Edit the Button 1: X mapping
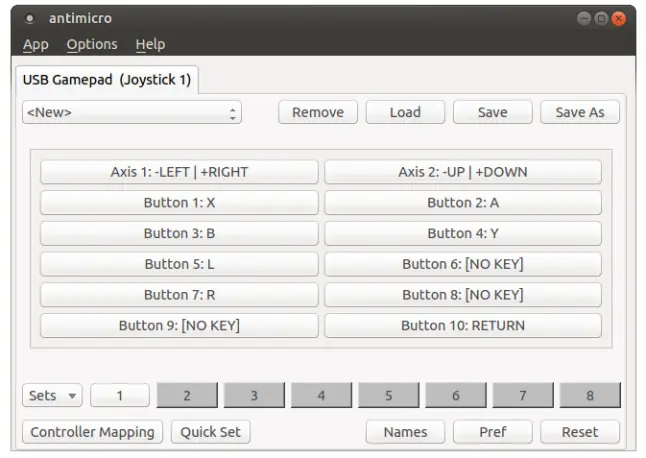This screenshot has width=646, height=458. (179, 203)
